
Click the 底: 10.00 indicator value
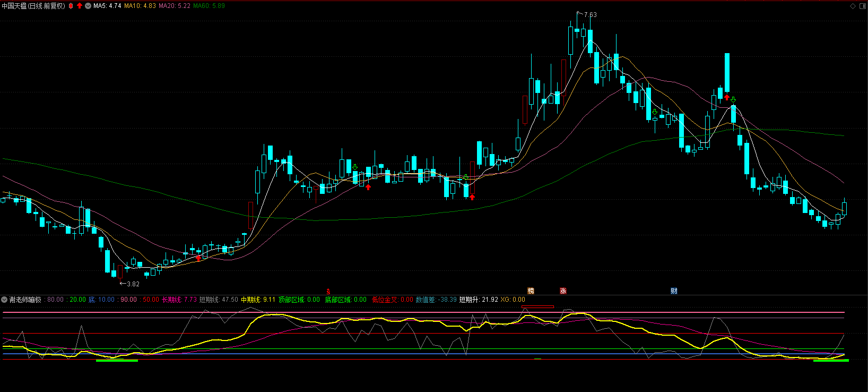pyautogui.click(x=101, y=300)
